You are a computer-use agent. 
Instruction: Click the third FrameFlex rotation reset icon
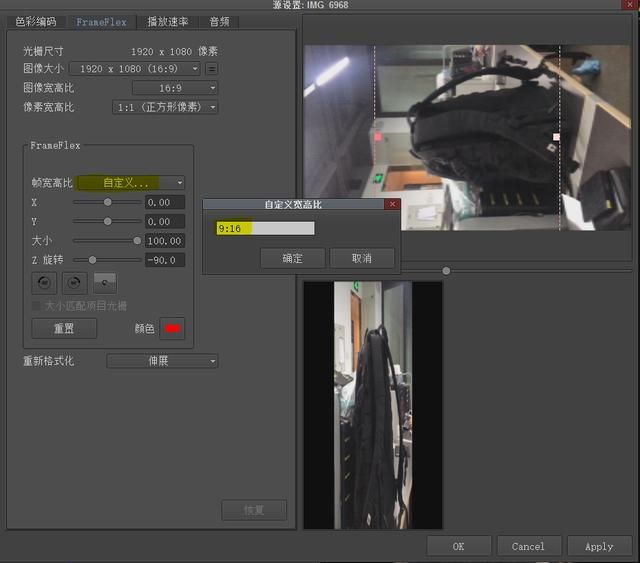pos(103,283)
